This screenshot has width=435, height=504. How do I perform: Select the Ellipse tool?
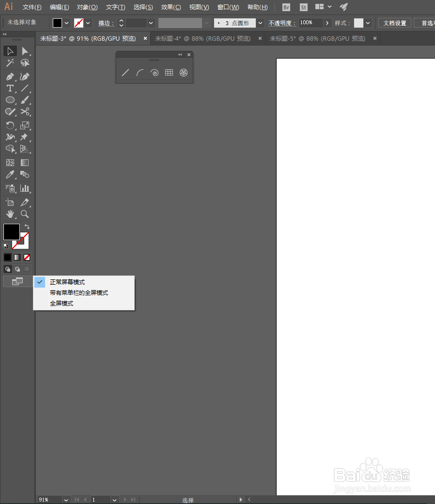pos(10,100)
